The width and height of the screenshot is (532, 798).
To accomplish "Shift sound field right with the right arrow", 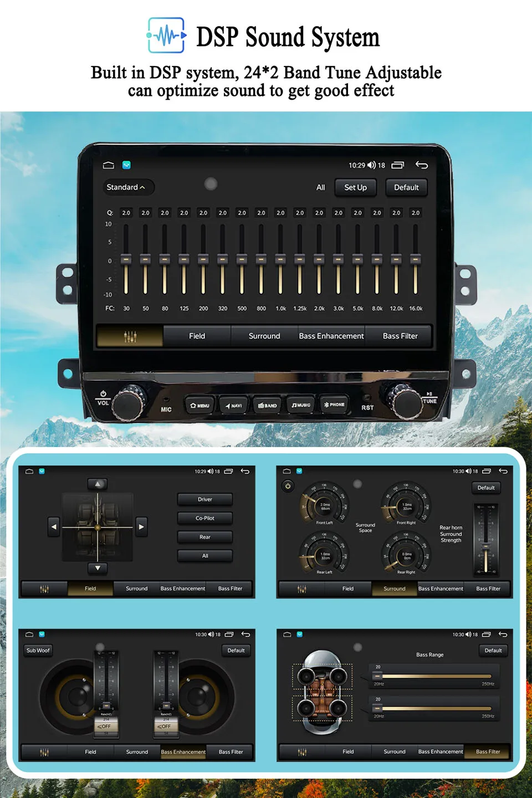I will [x=141, y=527].
